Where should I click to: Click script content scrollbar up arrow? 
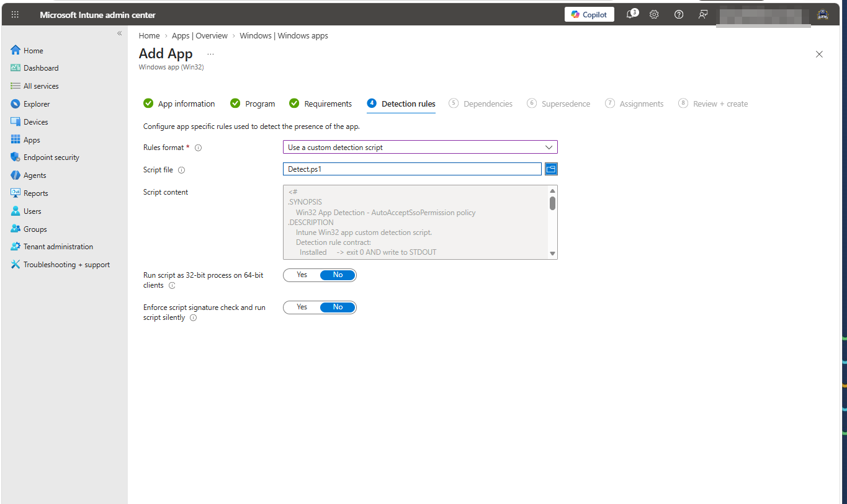(552, 191)
